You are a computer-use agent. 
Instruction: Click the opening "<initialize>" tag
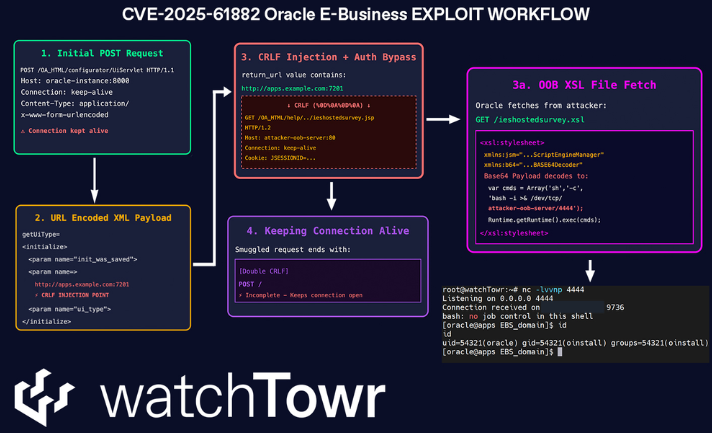point(44,247)
